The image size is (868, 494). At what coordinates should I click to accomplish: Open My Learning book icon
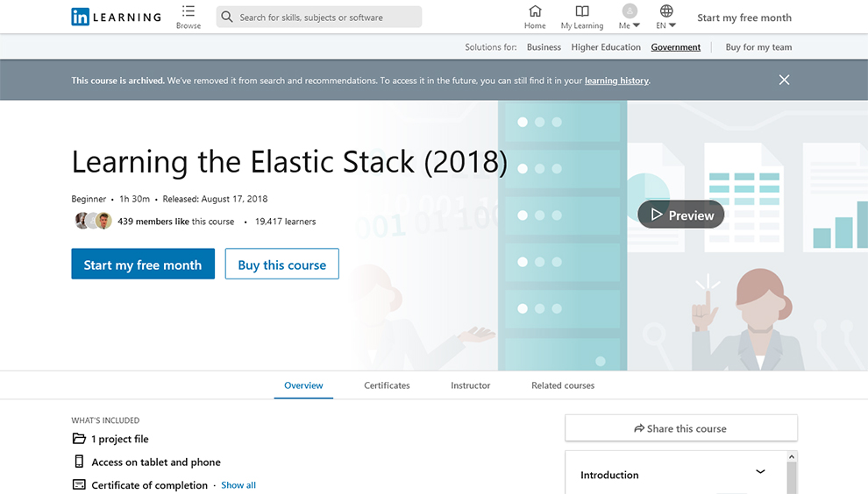tap(582, 11)
